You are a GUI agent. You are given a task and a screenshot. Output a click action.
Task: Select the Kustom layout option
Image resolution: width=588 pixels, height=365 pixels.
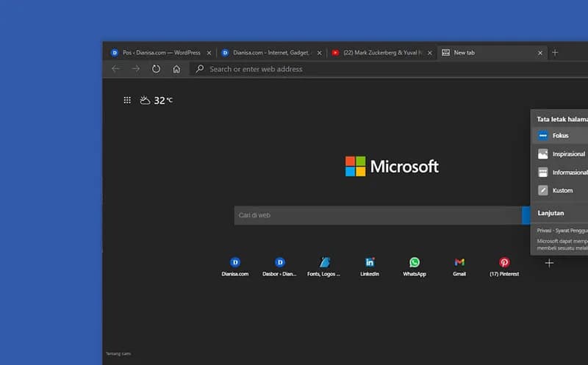point(562,190)
